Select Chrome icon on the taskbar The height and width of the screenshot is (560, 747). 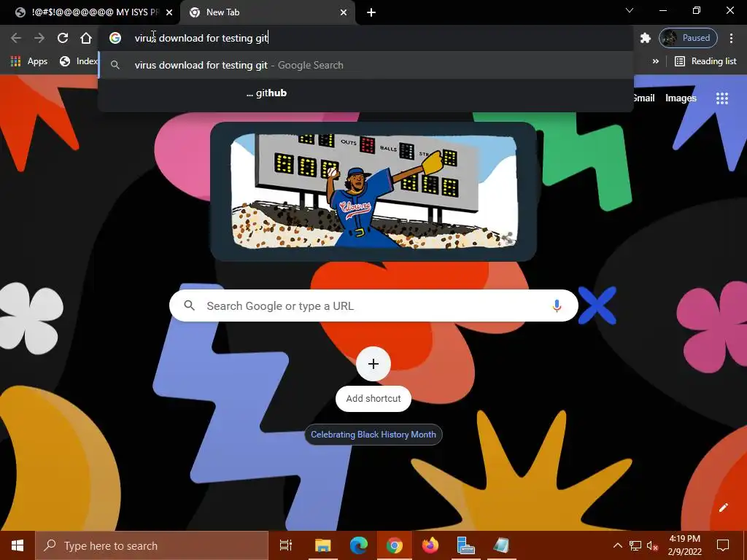(x=395, y=545)
